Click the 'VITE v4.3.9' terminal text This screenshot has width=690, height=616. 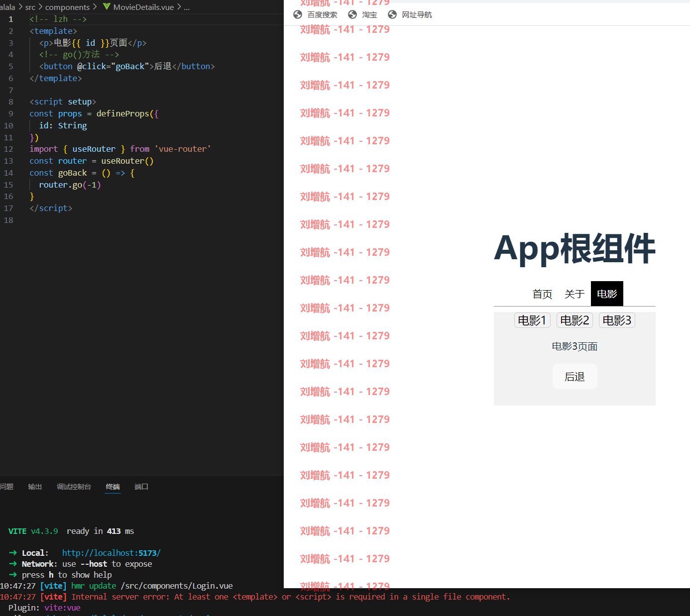pyautogui.click(x=33, y=531)
